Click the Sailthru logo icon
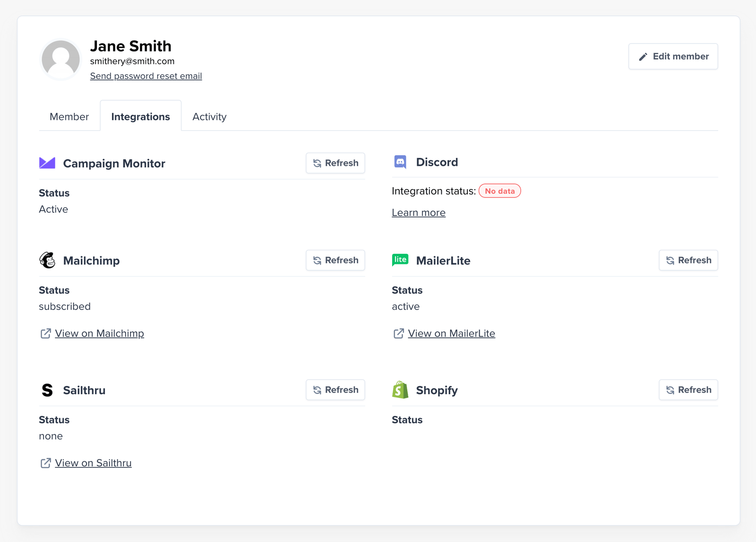Screen dimensions: 756x542 click(x=47, y=390)
